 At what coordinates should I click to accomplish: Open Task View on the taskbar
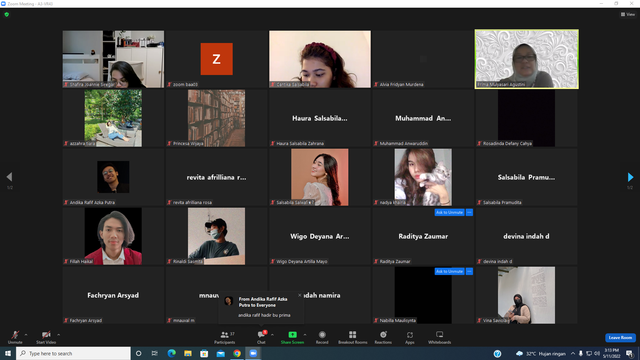(x=155, y=353)
